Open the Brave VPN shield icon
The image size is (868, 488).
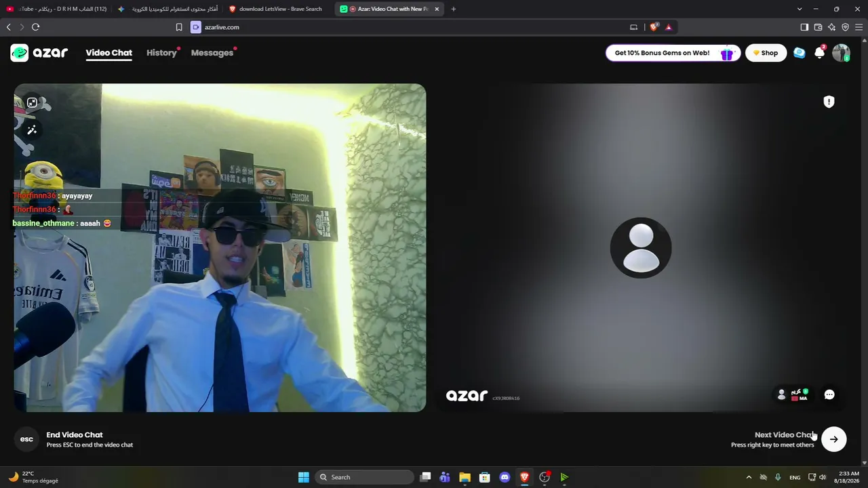pyautogui.click(x=845, y=27)
